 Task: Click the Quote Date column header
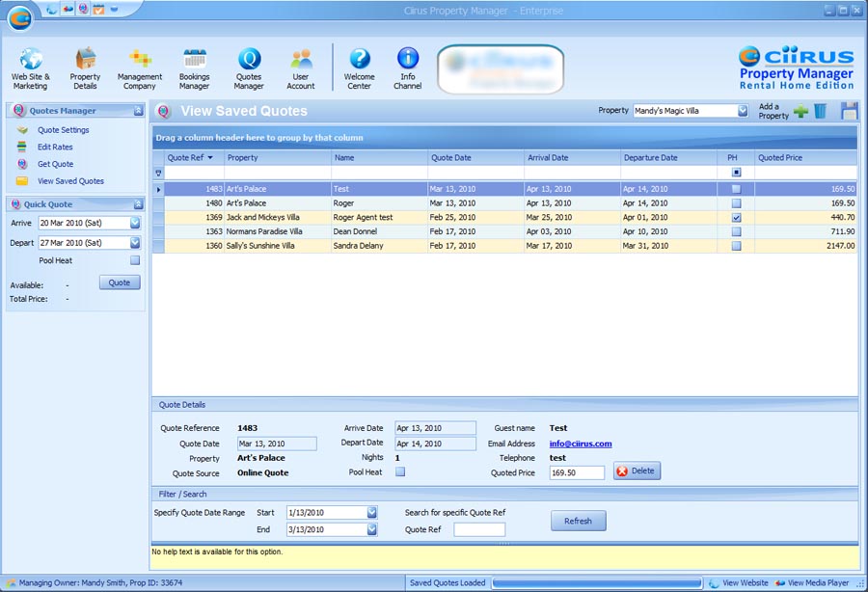tap(475, 158)
